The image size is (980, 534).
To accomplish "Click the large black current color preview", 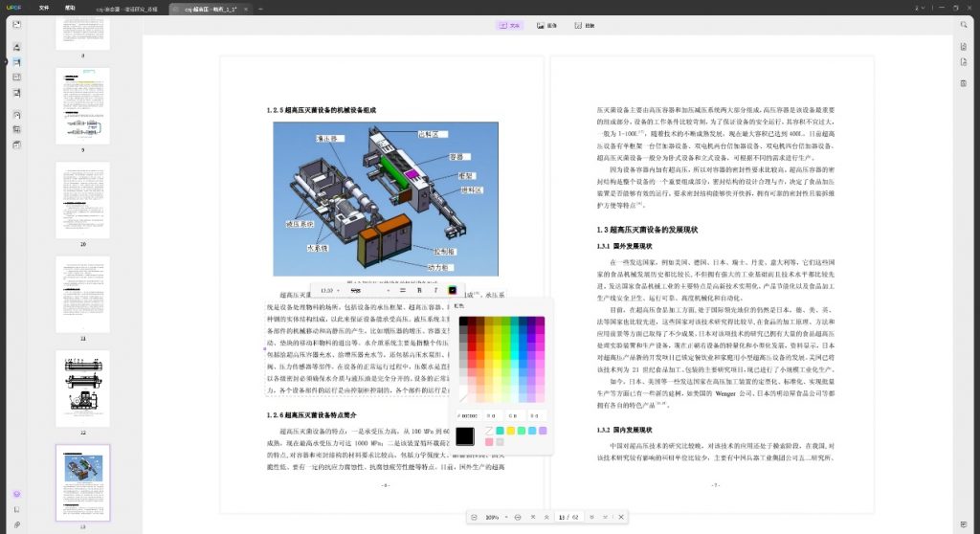I will coord(465,436).
